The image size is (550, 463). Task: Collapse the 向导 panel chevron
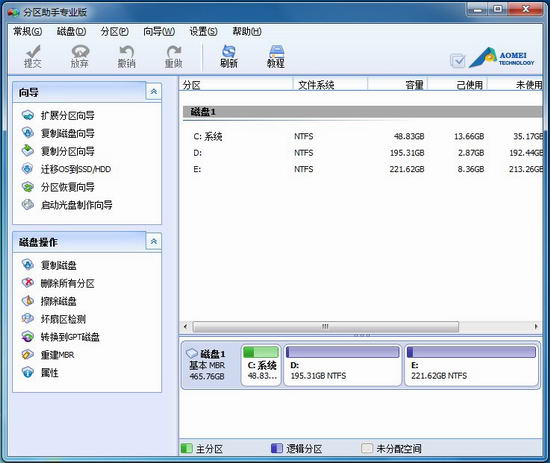153,92
